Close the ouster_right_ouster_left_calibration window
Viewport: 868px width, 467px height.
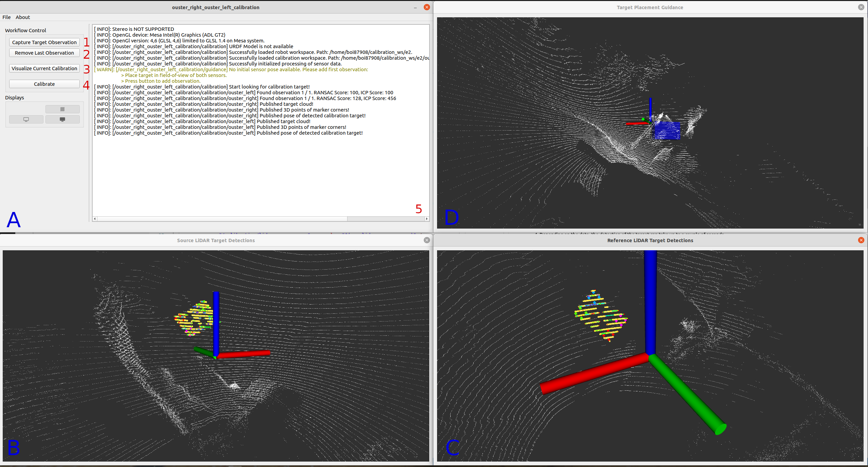click(x=427, y=7)
